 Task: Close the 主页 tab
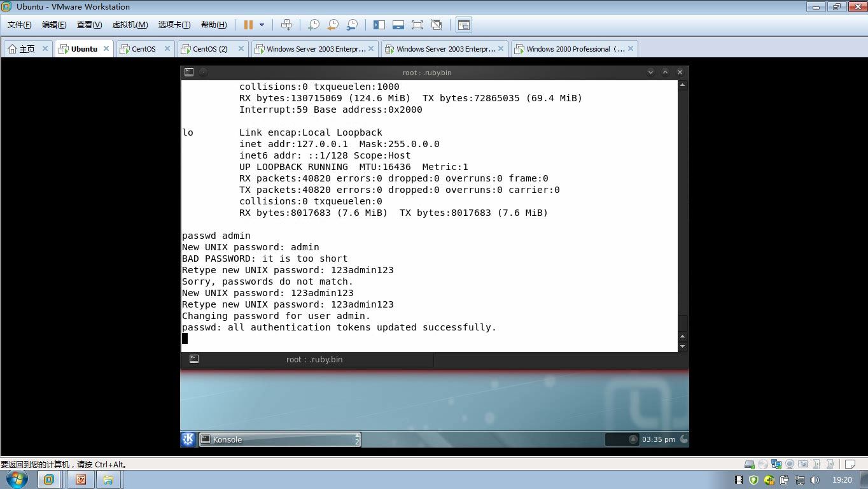(45, 48)
